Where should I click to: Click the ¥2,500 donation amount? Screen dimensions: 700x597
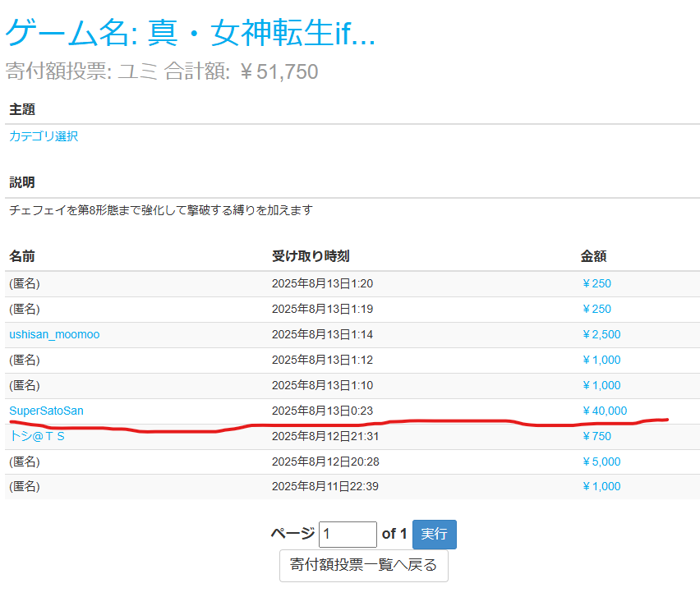click(x=601, y=334)
